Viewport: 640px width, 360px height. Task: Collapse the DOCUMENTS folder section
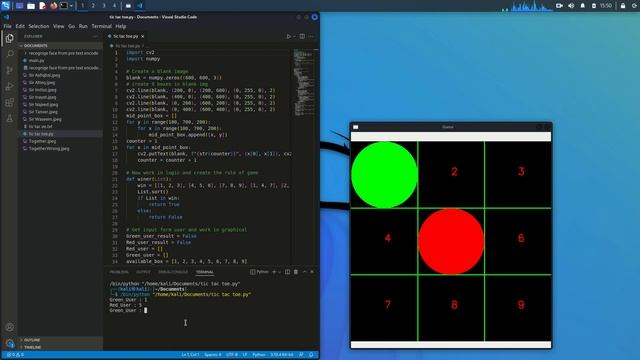coord(61,46)
